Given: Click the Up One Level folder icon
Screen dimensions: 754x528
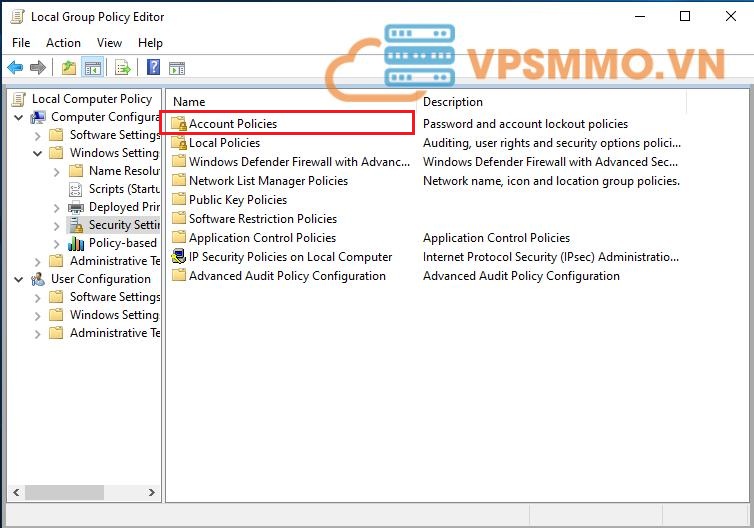Looking at the screenshot, I should pos(68,67).
